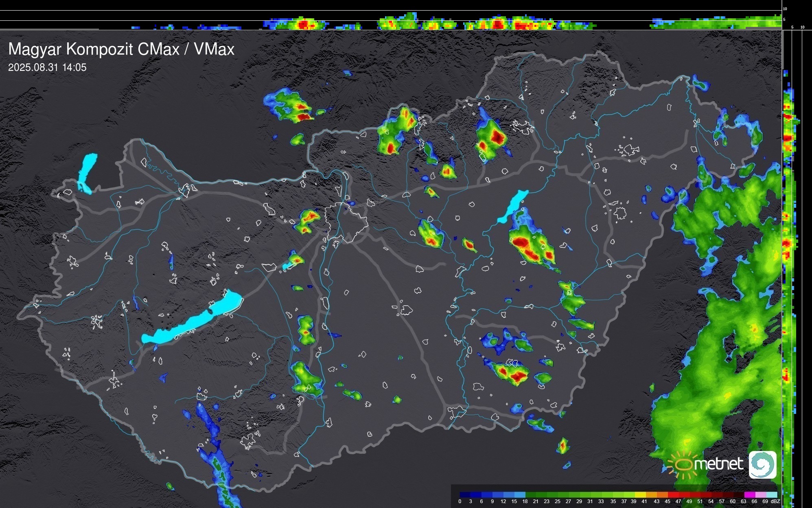812x508 pixels.
Task: Pick the yellow 39 dBZ legend swatch
Action: 641,495
